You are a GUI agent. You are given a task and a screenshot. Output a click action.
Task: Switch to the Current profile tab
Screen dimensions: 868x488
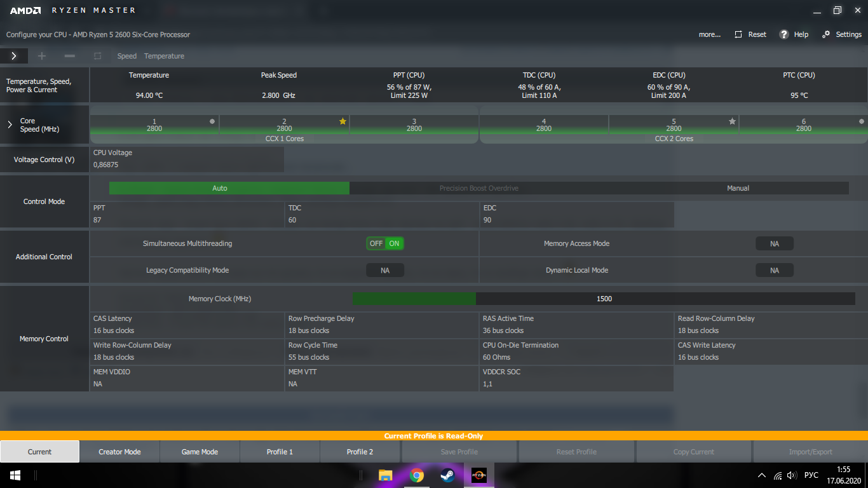click(x=39, y=452)
